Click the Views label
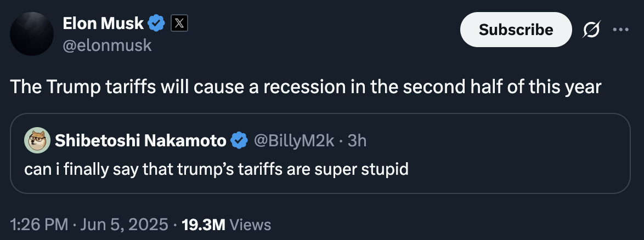The height and width of the screenshot is (240, 644). coord(250,224)
